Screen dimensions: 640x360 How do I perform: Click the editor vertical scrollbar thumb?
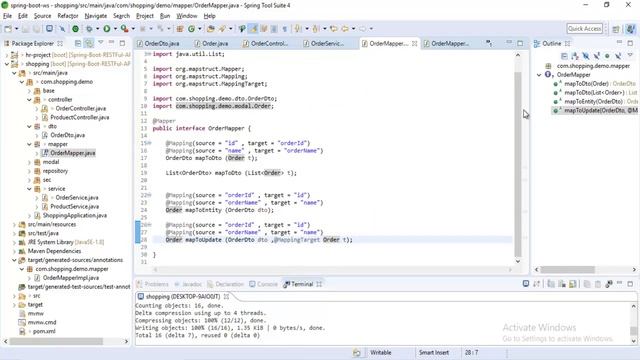click(x=518, y=163)
